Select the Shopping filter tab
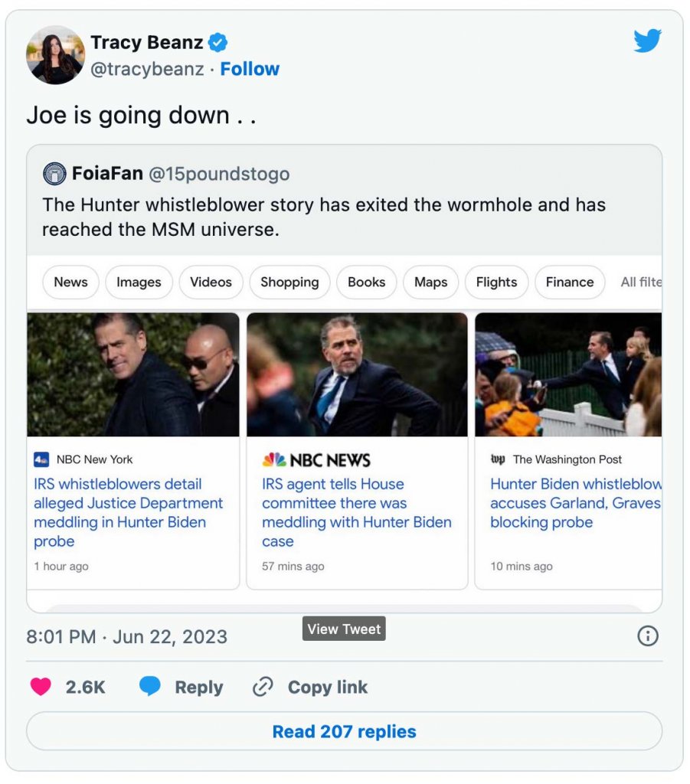Image resolution: width=690 pixels, height=784 pixels. [289, 282]
